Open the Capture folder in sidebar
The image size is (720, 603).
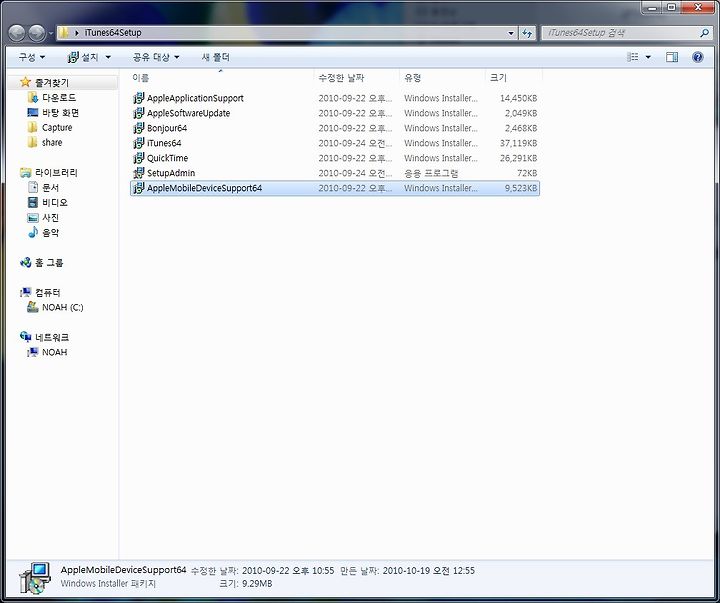point(57,128)
